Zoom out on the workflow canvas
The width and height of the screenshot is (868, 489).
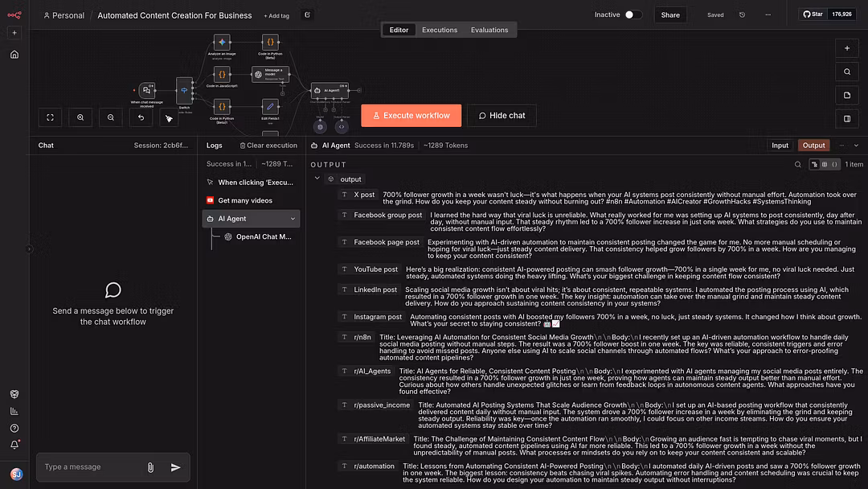[111, 117]
